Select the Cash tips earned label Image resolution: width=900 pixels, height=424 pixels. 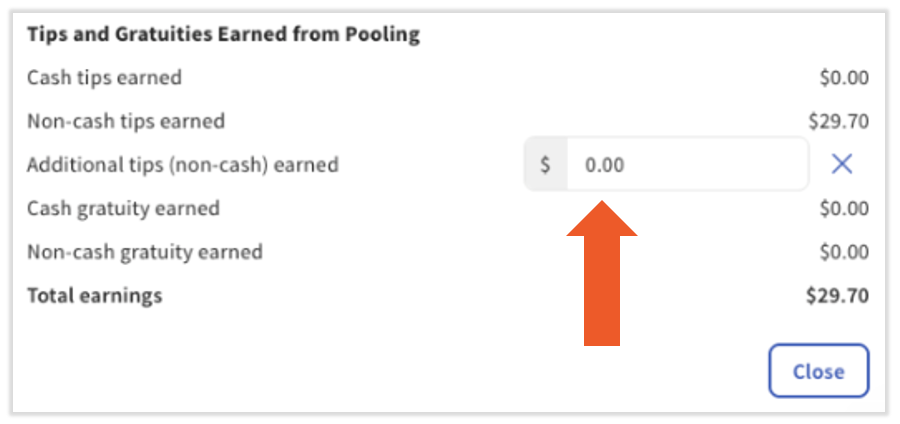click(x=104, y=77)
